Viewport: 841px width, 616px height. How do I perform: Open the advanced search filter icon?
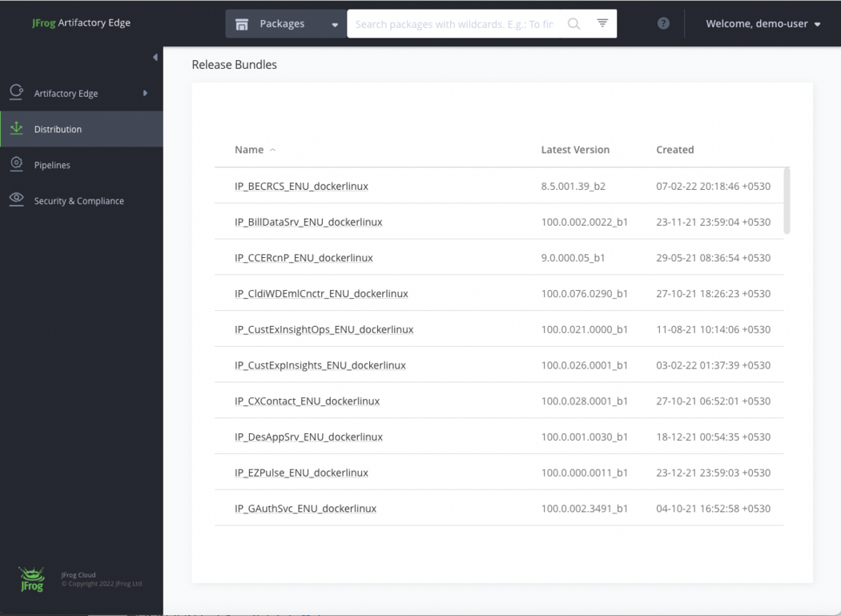pyautogui.click(x=602, y=23)
